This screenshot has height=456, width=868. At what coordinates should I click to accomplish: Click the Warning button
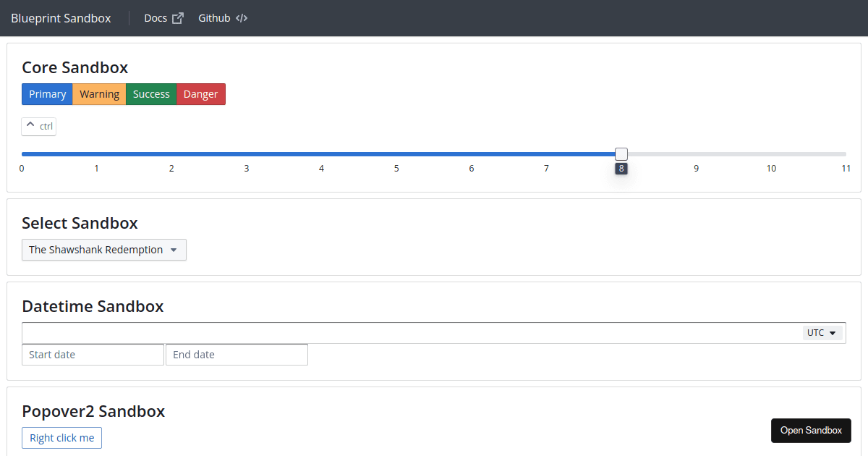coord(98,93)
